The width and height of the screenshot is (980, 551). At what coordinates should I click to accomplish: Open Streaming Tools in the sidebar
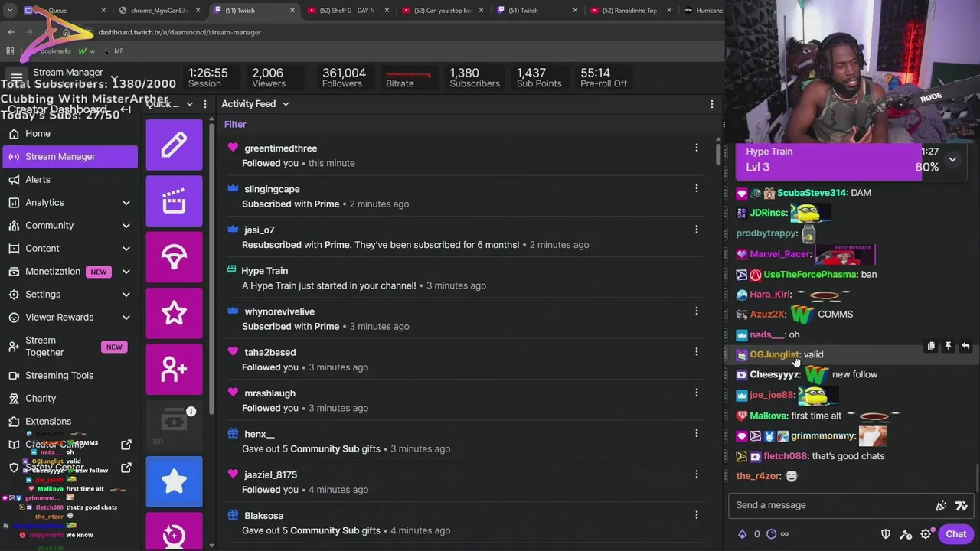pyautogui.click(x=70, y=375)
